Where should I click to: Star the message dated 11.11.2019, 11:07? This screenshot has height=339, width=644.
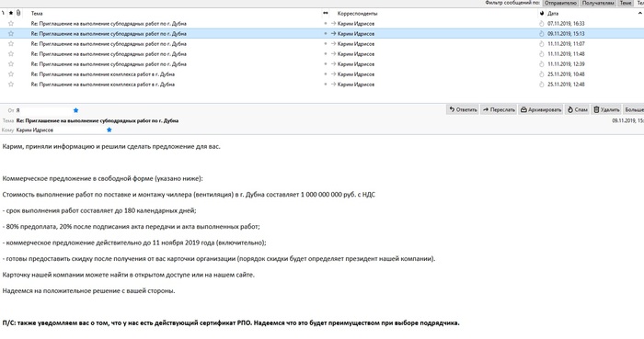(x=11, y=43)
